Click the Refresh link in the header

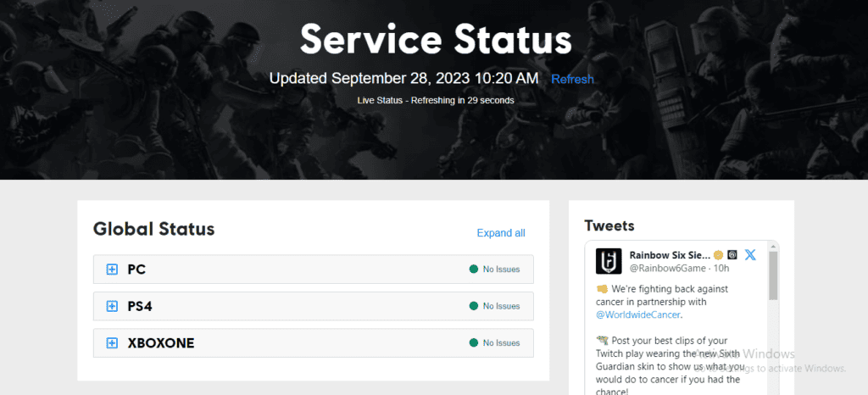[x=572, y=79]
